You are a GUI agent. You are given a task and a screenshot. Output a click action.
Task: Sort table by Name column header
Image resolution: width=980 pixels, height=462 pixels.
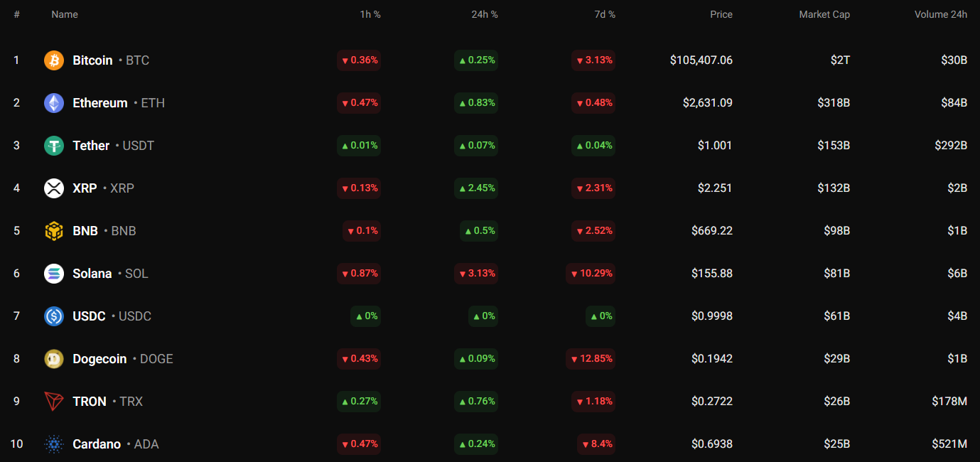(x=65, y=14)
